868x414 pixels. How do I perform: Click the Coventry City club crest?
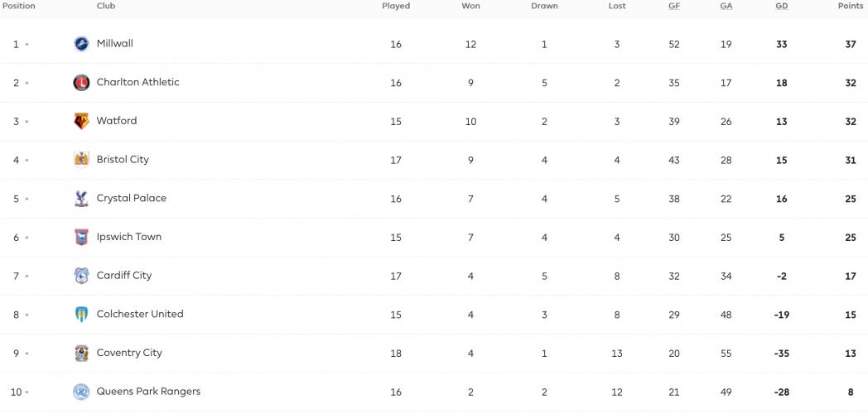tap(81, 353)
